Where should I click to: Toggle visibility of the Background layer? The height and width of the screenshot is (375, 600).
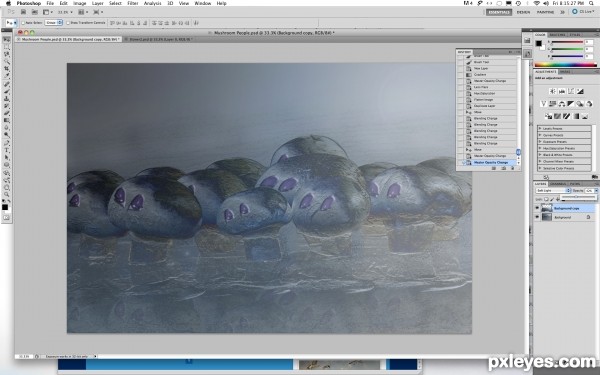[x=537, y=217]
